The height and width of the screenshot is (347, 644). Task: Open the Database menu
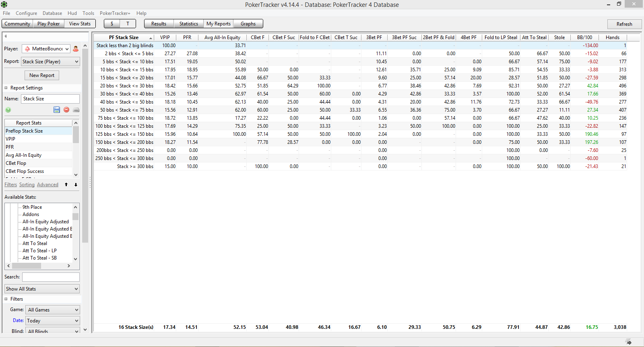click(52, 13)
